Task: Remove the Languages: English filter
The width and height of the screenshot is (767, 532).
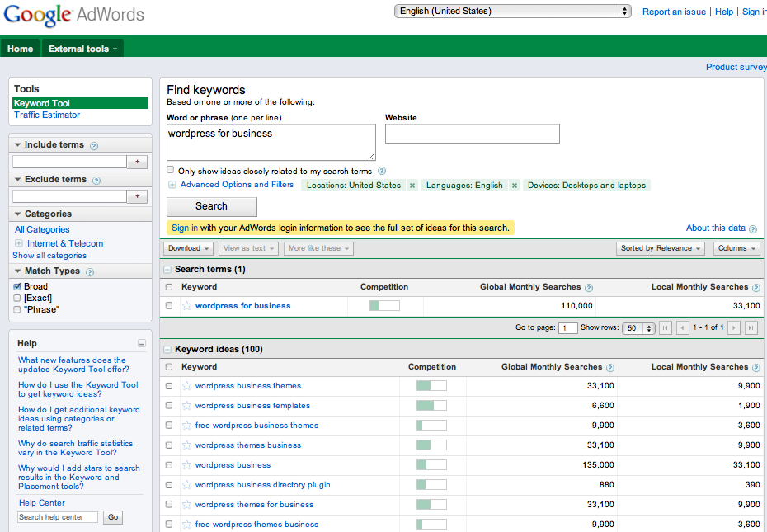Action: [515, 186]
